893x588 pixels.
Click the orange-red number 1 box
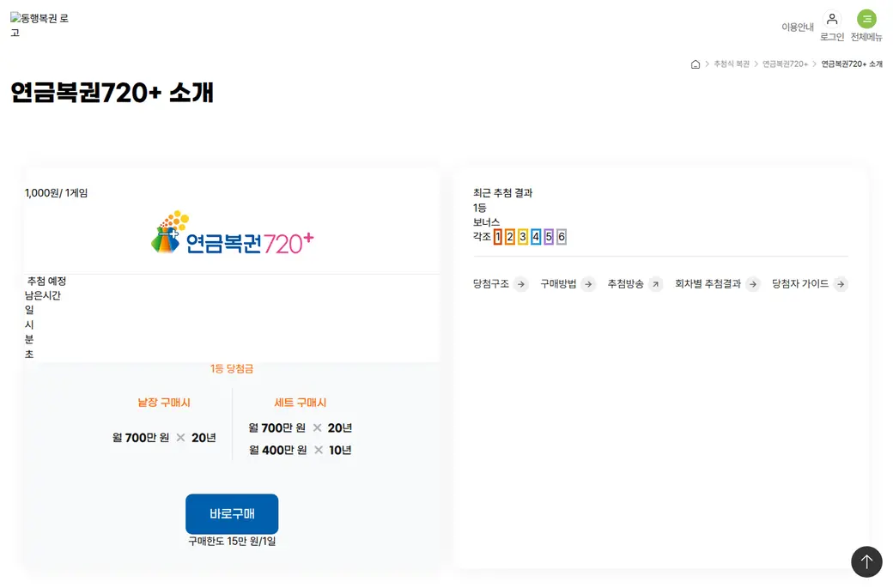pos(498,237)
